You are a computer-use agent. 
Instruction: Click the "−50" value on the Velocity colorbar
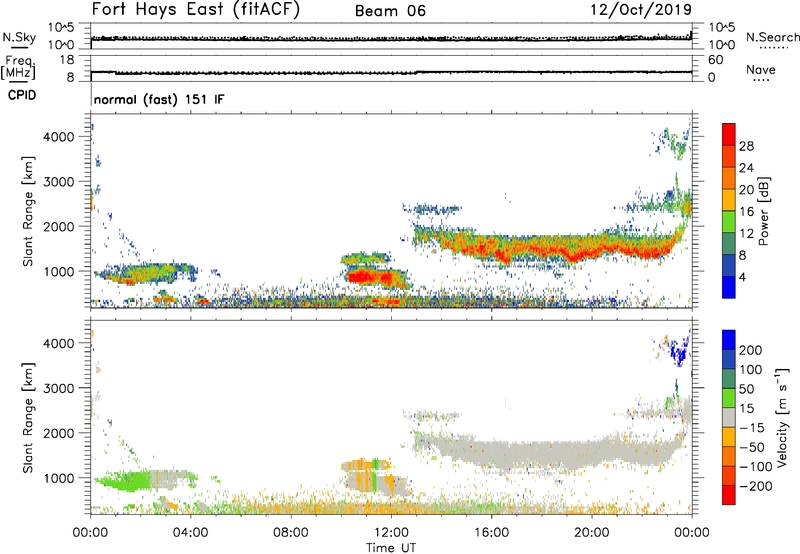coord(752,447)
